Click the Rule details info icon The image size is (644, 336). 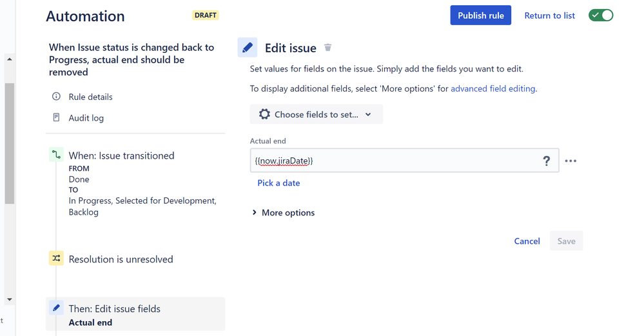coord(56,97)
